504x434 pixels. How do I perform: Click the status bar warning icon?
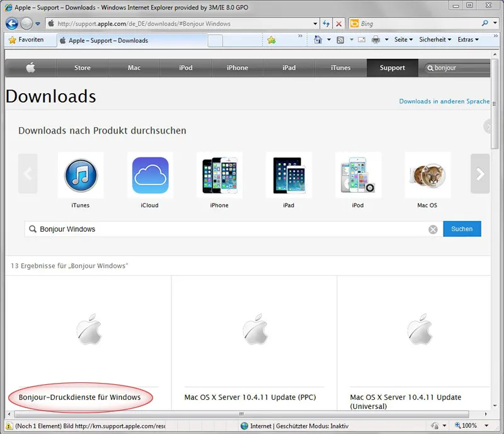[9, 426]
